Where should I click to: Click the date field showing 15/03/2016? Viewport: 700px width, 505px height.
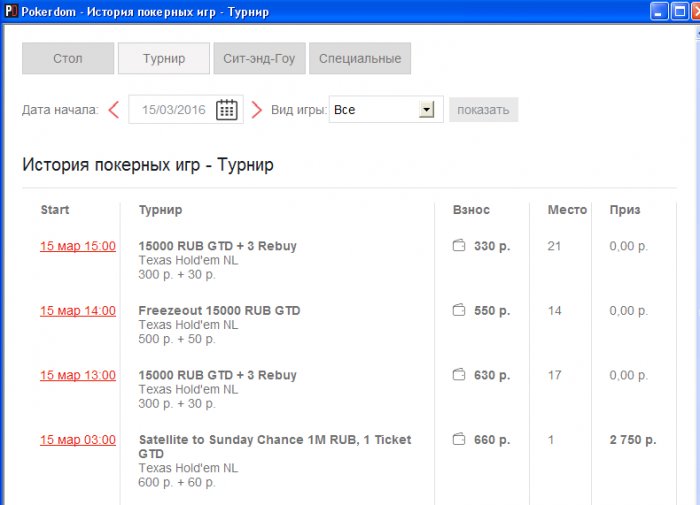186,109
